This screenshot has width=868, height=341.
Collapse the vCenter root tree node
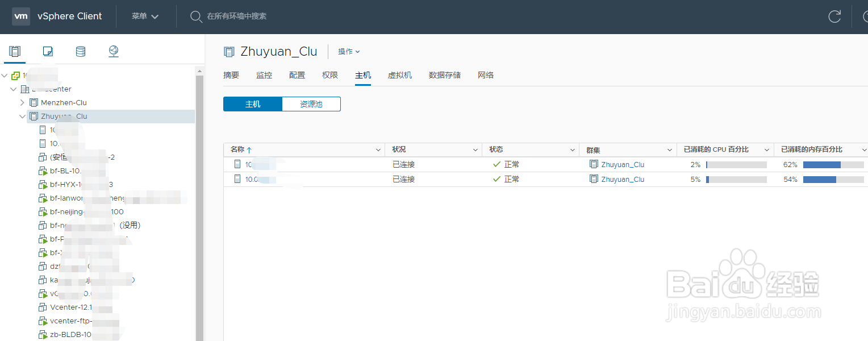(x=5, y=76)
